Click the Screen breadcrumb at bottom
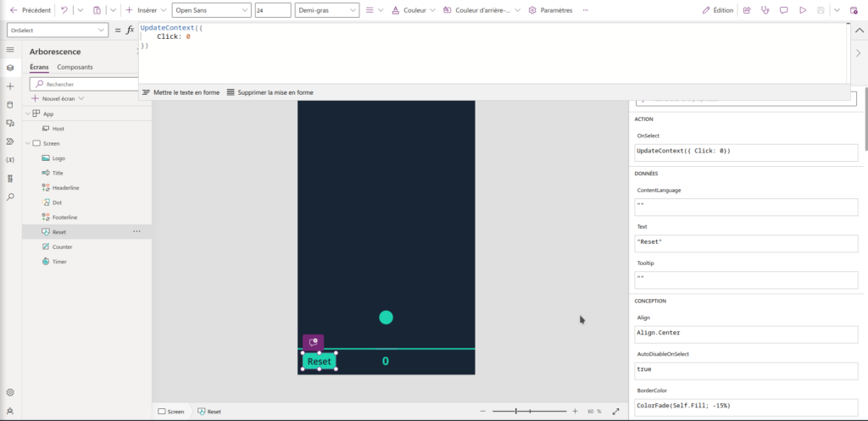The image size is (868, 421). (171, 412)
